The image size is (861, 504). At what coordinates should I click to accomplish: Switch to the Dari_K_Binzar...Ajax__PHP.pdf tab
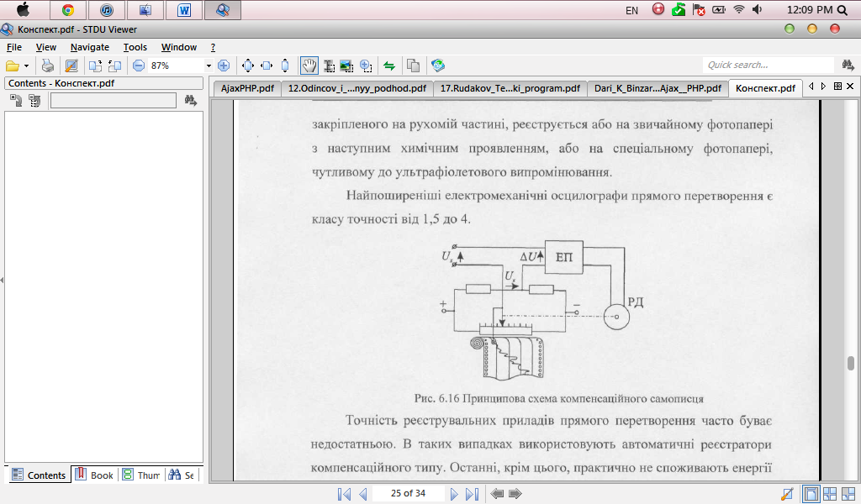coord(658,87)
